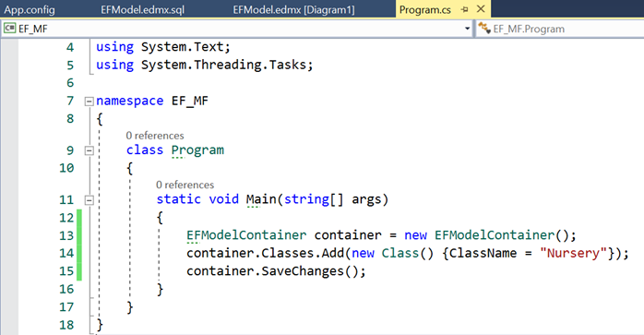The height and width of the screenshot is (335, 644).
Task: Click 'ClassName' property on line 14
Action: pos(483,253)
